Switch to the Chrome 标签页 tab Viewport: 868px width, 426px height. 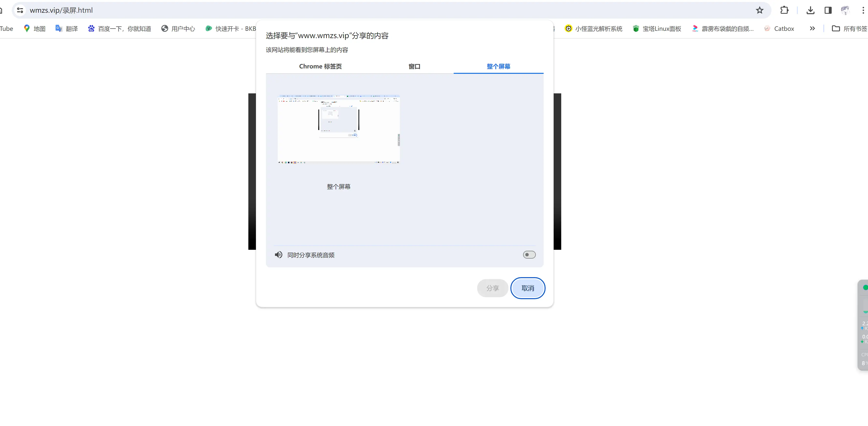pos(320,66)
